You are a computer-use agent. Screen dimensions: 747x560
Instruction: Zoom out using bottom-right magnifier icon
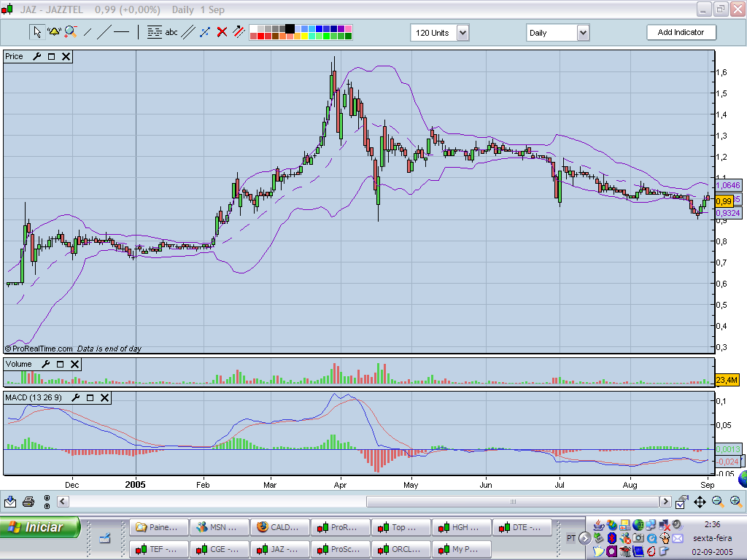718,502
